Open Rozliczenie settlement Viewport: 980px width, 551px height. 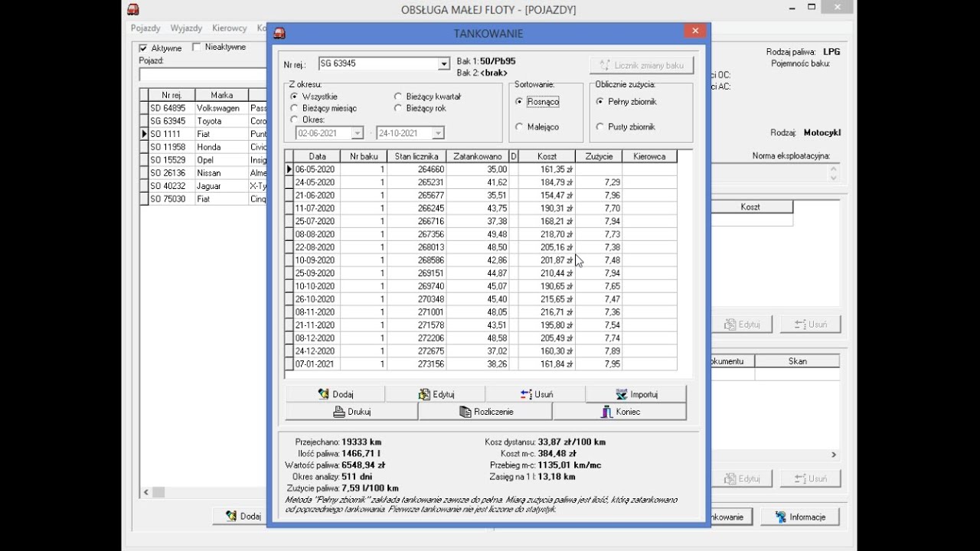click(485, 412)
